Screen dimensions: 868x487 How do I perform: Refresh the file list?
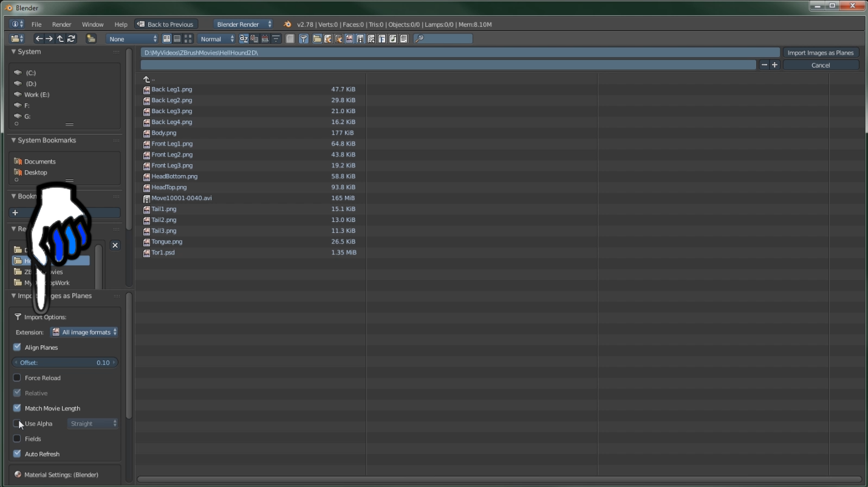pos(71,39)
